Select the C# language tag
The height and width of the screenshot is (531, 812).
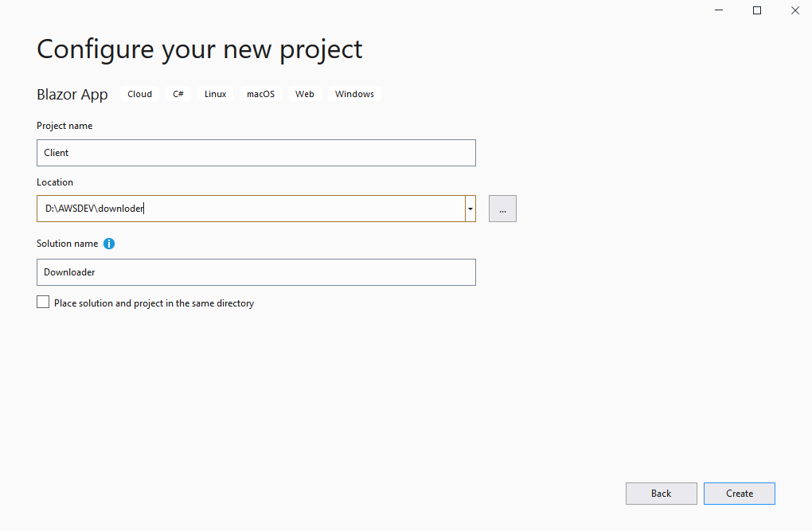178,93
